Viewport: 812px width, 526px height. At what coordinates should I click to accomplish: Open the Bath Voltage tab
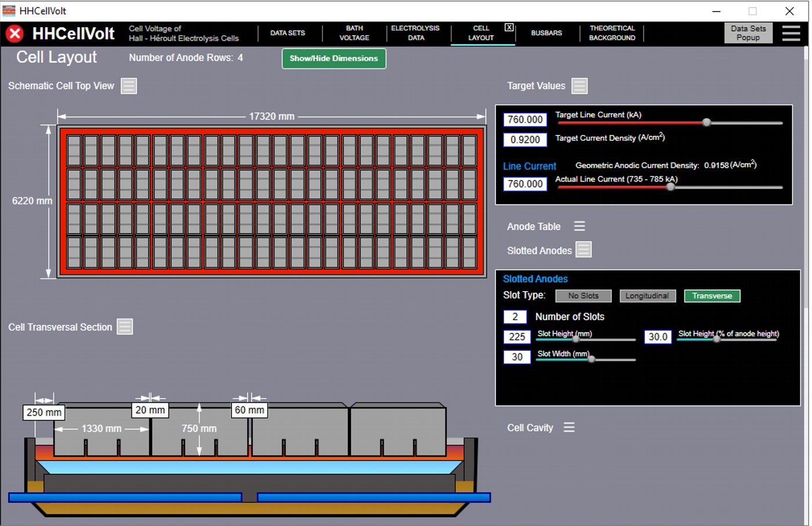click(x=354, y=33)
